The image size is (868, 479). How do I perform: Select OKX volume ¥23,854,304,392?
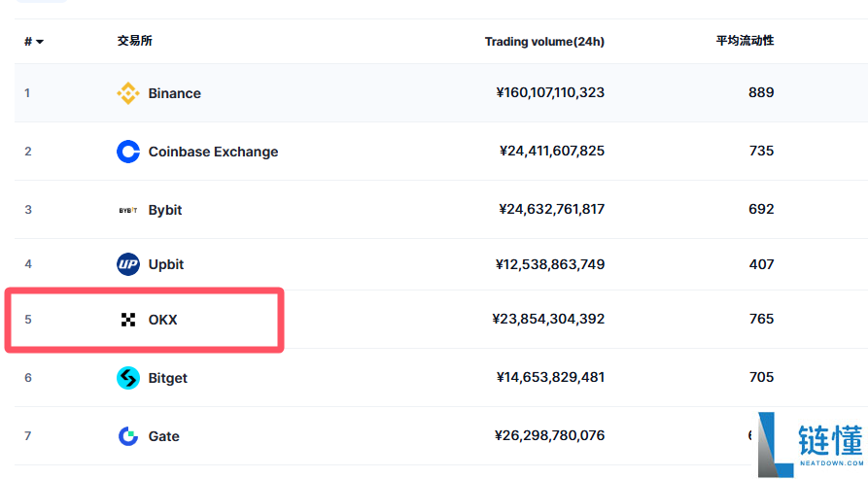pyautogui.click(x=548, y=319)
